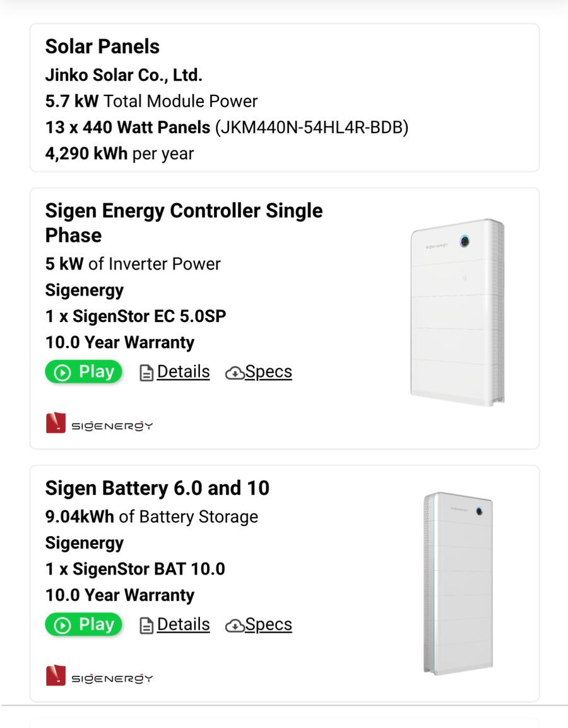Click the Energy Controller product image
Screen dimensions: 568x728
click(458, 313)
